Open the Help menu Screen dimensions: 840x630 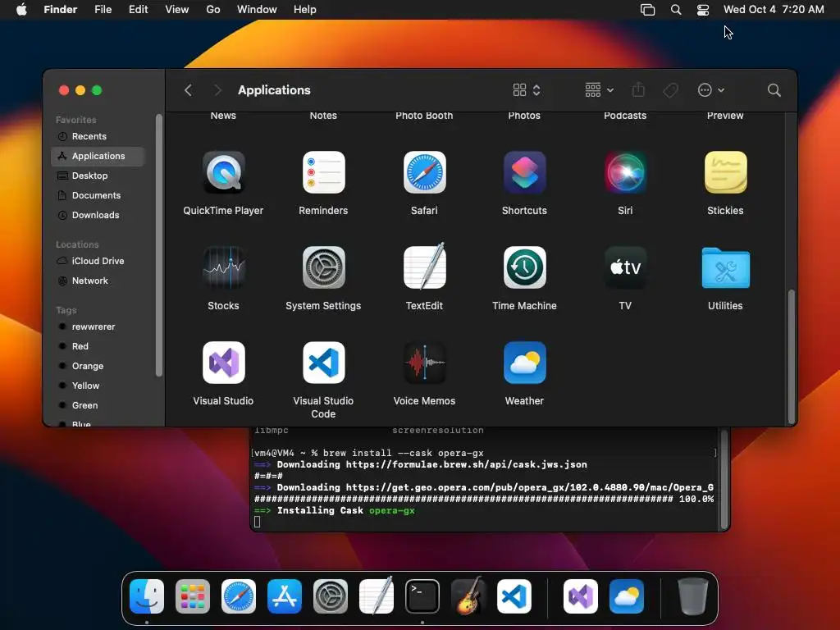point(305,10)
